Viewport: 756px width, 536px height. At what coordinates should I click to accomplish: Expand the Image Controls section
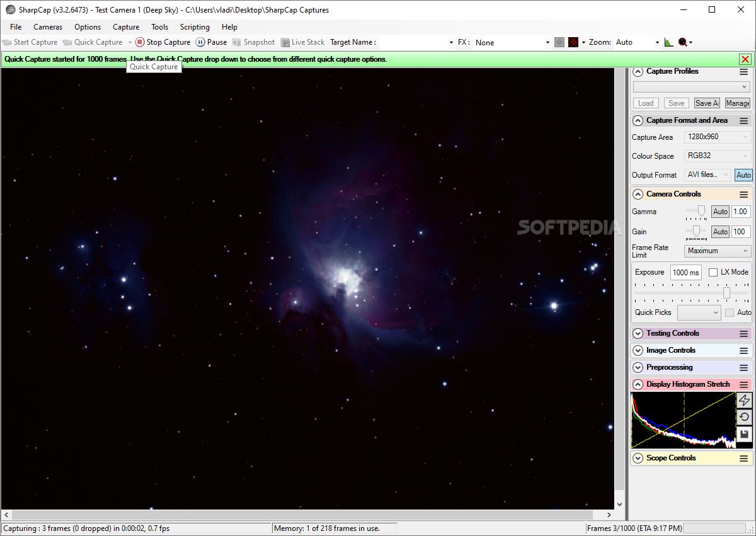tap(638, 351)
